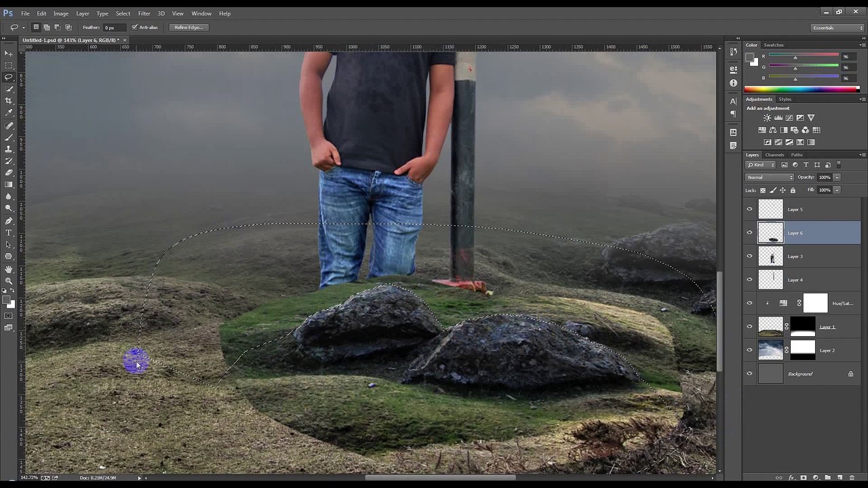The height and width of the screenshot is (488, 868).
Task: Click the Feather input field
Action: (x=115, y=28)
